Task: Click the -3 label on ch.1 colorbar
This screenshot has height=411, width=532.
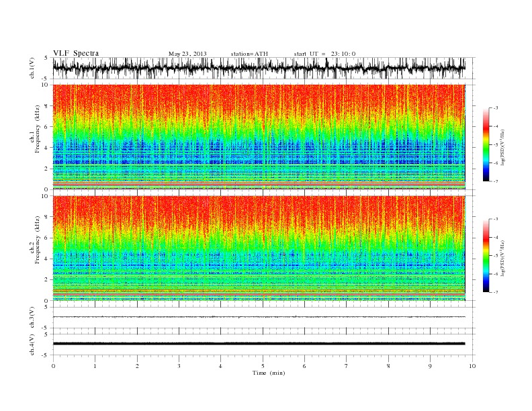Action: (x=496, y=108)
